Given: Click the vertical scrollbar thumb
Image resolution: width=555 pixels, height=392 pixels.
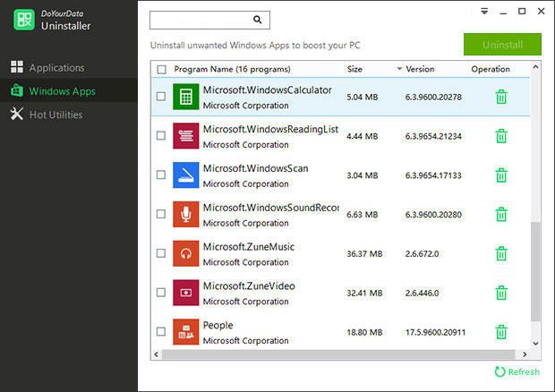Looking at the screenshot, I should [x=536, y=271].
